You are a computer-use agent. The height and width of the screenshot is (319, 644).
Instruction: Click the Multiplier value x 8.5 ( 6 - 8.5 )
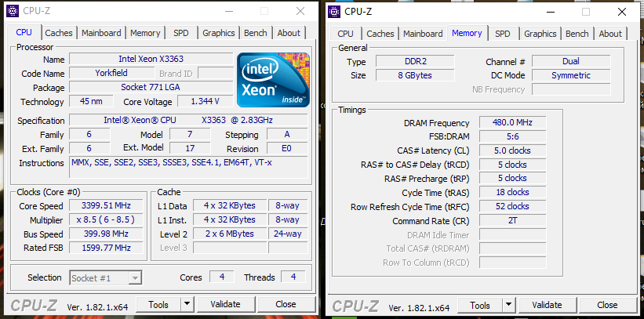(x=106, y=219)
